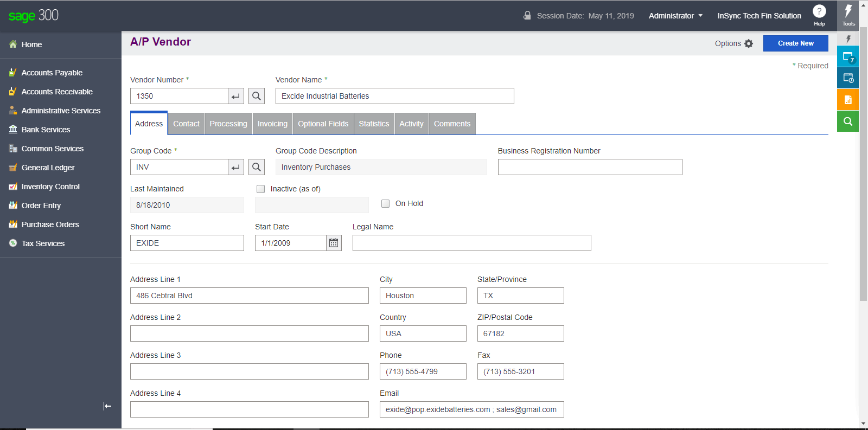Switch to the Processing tab

(228, 124)
